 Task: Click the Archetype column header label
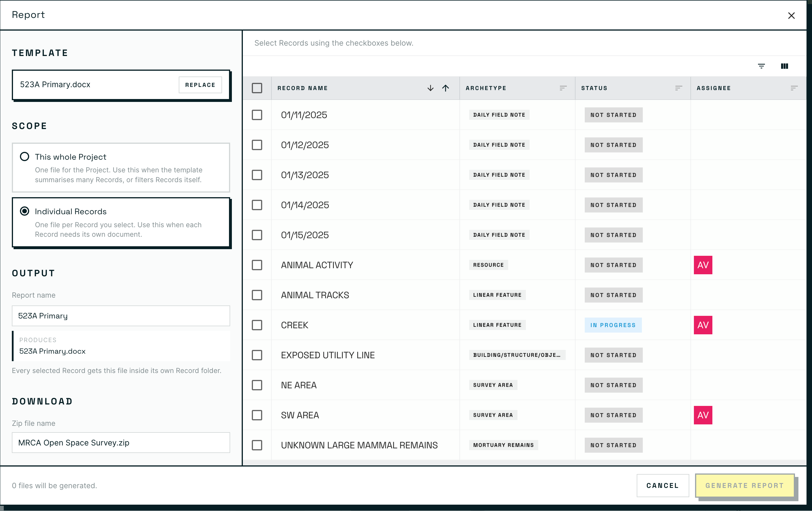(x=486, y=88)
